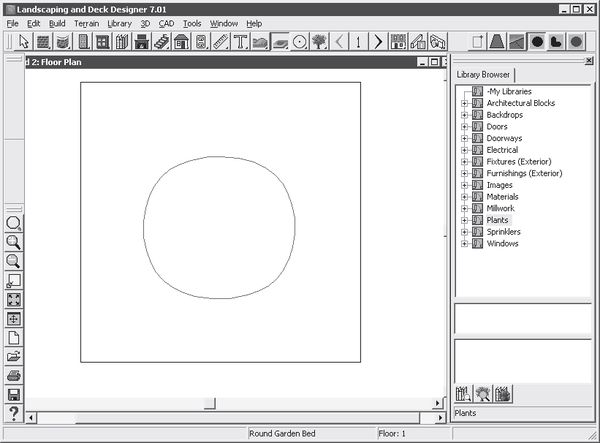Click the Fill Window icon
Image resolution: width=600 pixels, height=443 pixels.
click(x=14, y=300)
